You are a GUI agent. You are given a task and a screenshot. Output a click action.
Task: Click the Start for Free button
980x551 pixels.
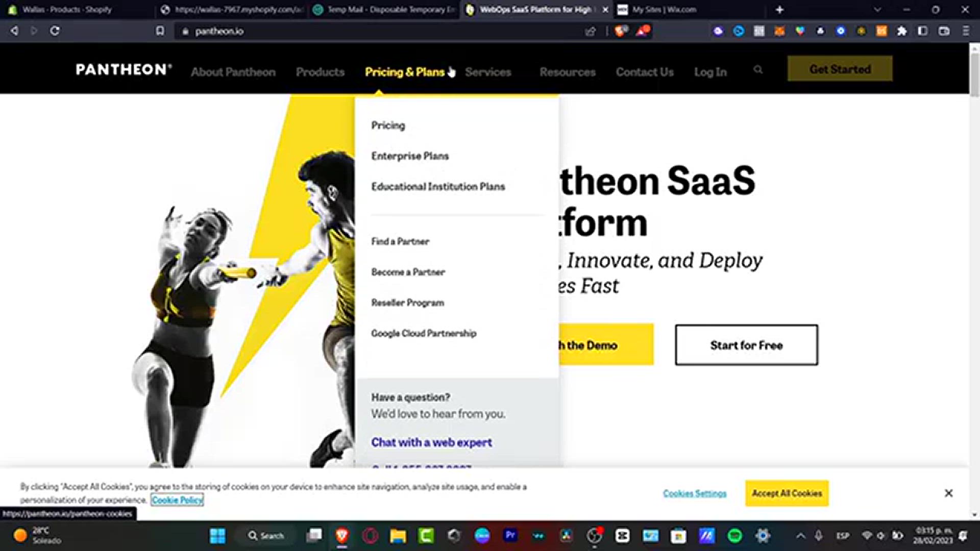746,345
